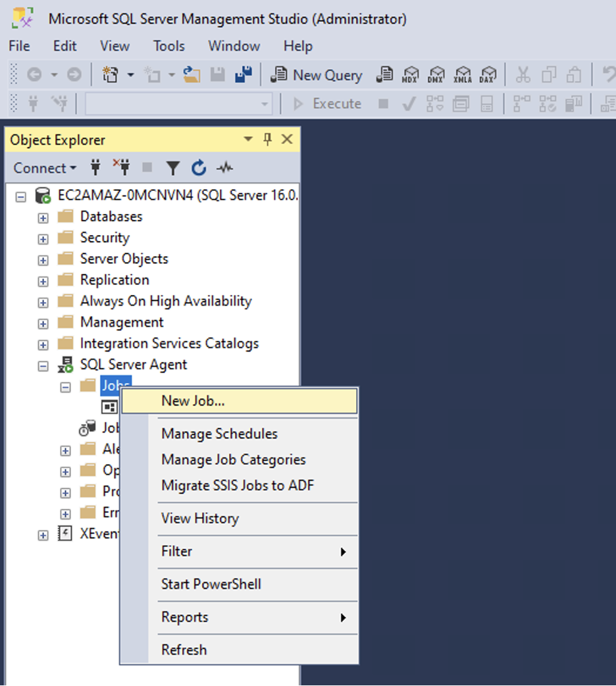The image size is (616, 686).
Task: Expand the XEvent Profiler node
Action: (43, 535)
